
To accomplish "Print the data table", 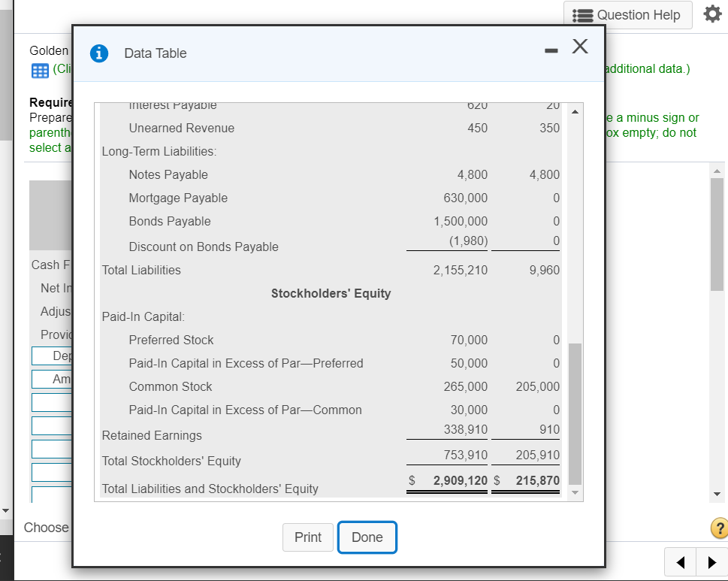I will tap(307, 537).
